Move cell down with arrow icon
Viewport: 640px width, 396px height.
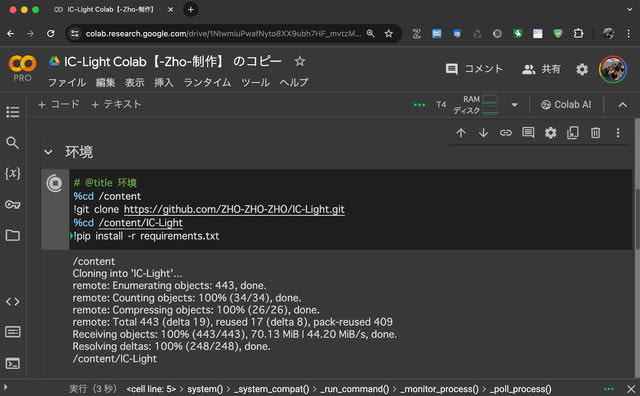coord(483,133)
